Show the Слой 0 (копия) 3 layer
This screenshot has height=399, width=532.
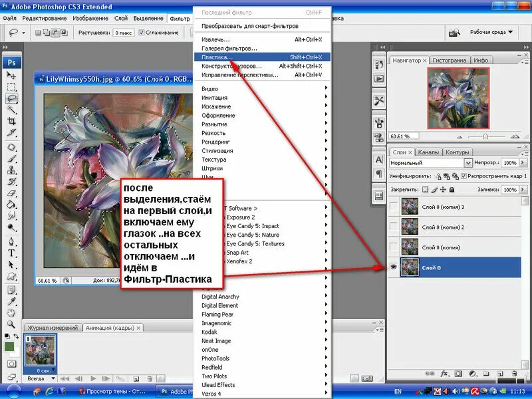point(394,207)
